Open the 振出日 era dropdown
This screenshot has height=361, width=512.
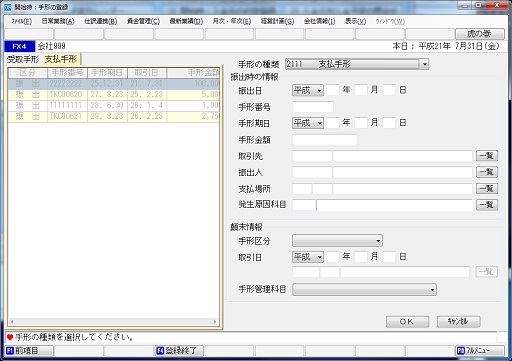[307, 90]
